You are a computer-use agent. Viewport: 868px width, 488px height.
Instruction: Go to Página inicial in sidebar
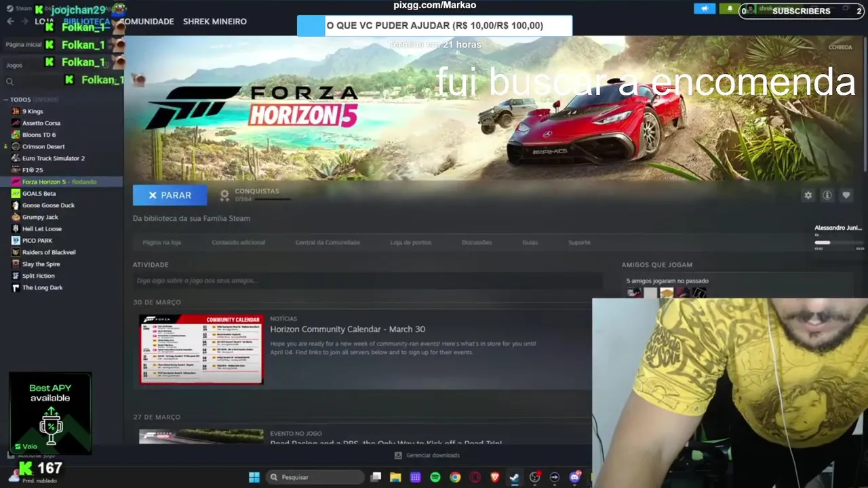24,45
